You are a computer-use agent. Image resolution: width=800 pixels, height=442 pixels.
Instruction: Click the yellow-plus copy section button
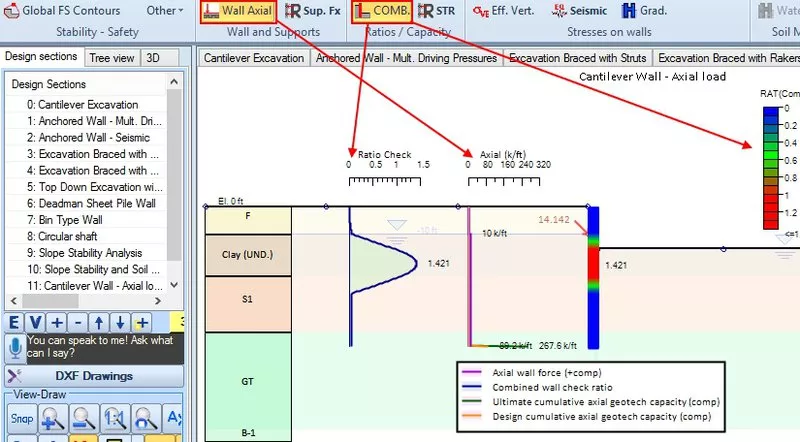point(141,323)
